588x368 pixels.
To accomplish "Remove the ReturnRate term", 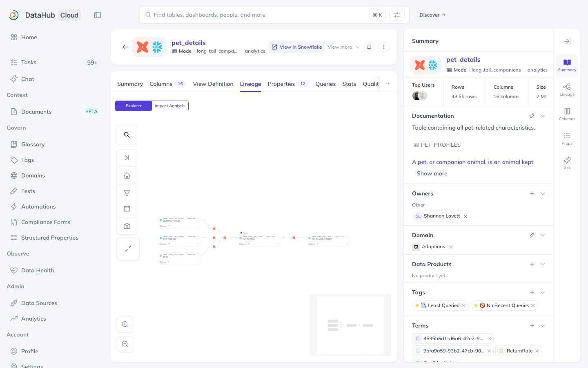I will coord(537,351).
